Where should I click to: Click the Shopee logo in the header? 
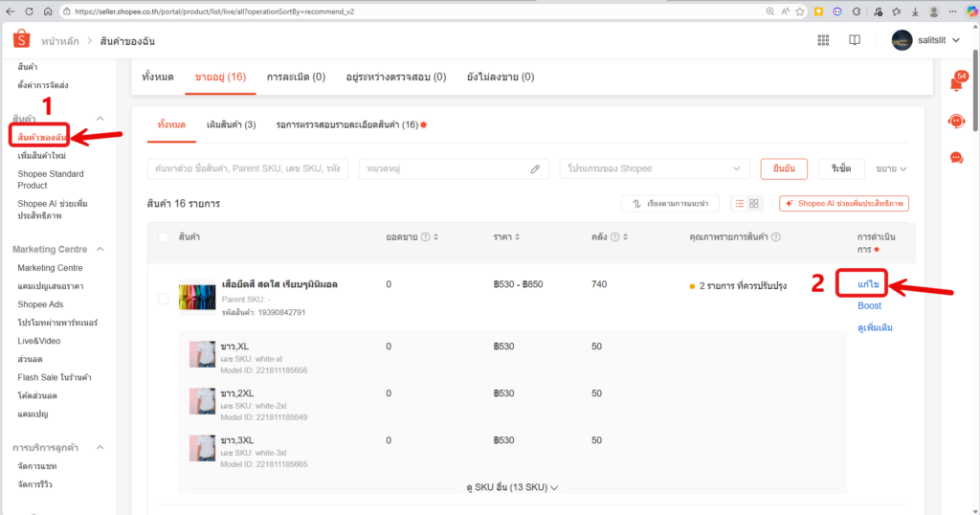[21, 40]
